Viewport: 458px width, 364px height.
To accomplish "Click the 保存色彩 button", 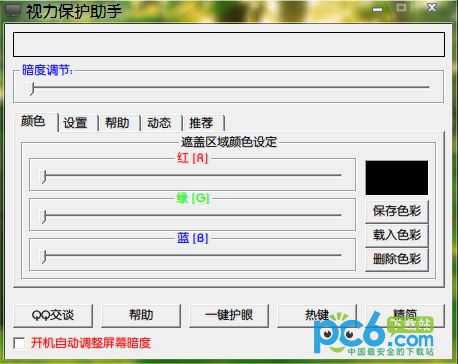I will click(x=397, y=211).
